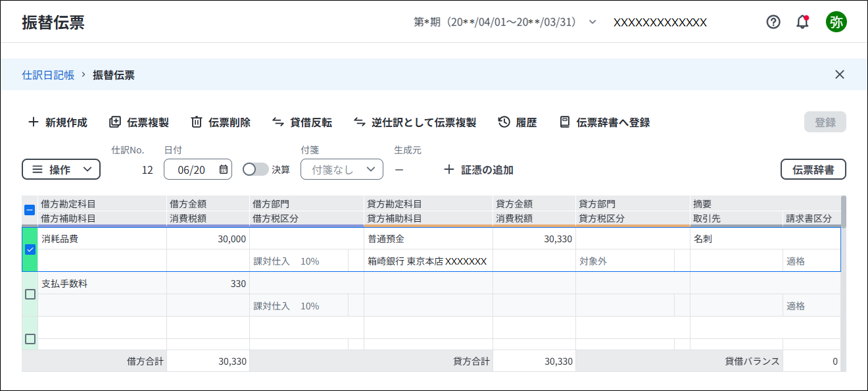Click 逆仕訳として伝票複製
This screenshot has height=391, width=868.
click(415, 122)
